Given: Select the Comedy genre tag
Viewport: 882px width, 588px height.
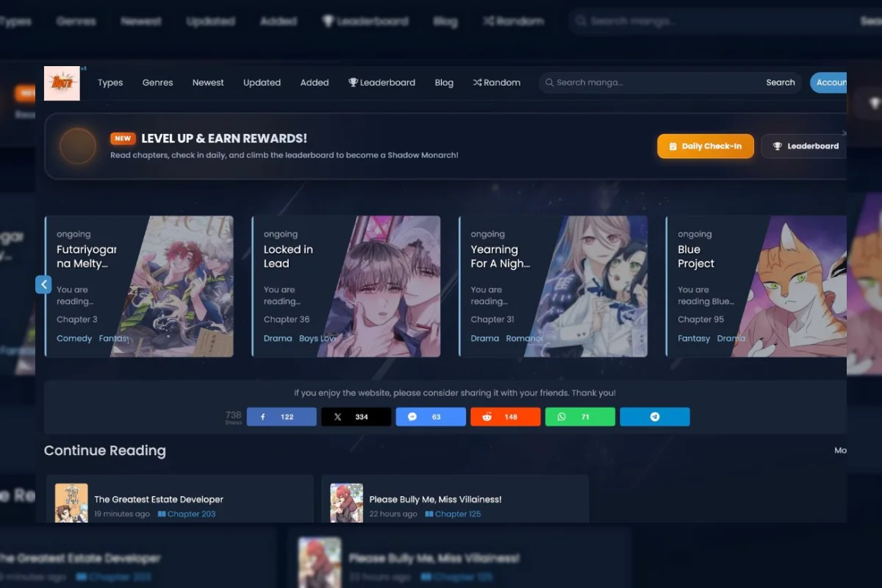Looking at the screenshot, I should tap(74, 339).
